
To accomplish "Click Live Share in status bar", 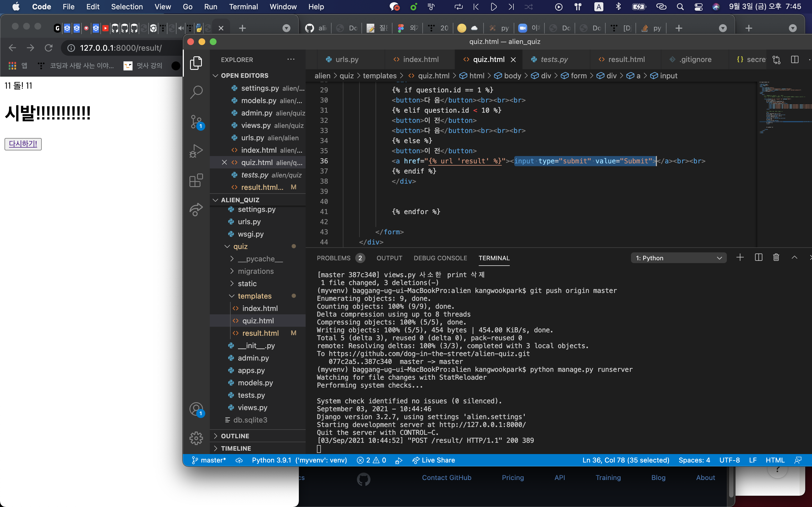I will click(x=434, y=460).
